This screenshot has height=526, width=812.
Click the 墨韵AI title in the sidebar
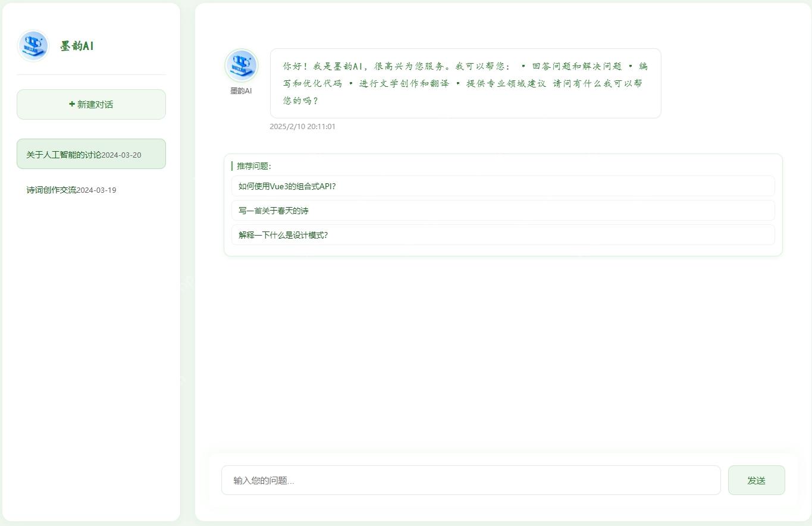77,46
